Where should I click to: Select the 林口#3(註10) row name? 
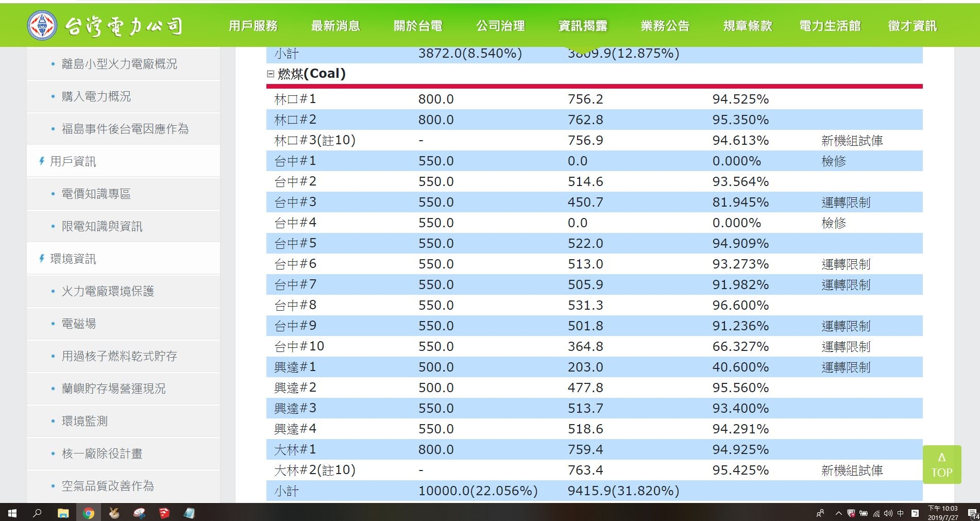coord(315,140)
